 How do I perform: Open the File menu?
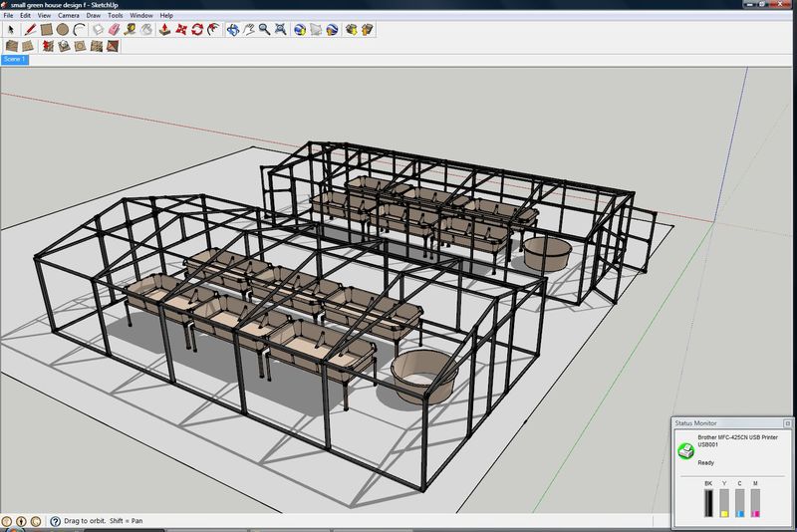8,16
